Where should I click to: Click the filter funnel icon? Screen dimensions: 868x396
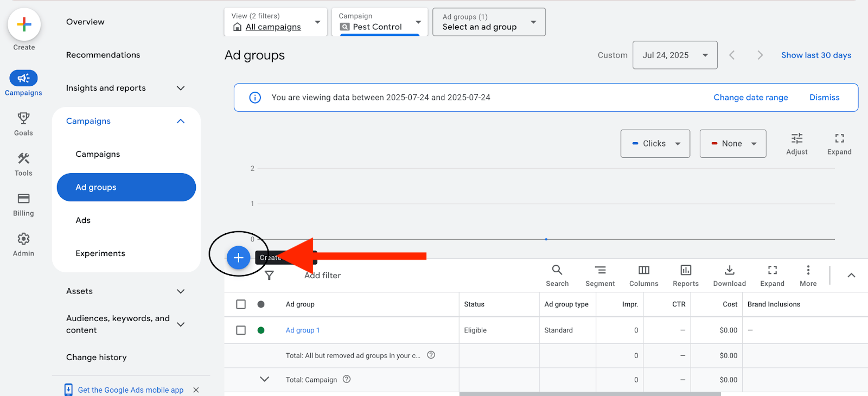[x=269, y=276]
